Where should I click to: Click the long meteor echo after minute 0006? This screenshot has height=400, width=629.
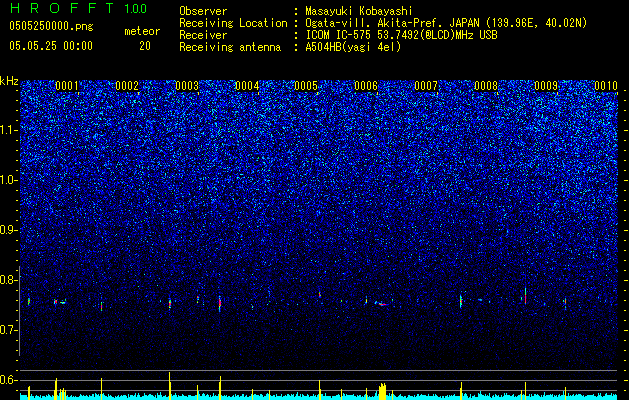point(381,304)
